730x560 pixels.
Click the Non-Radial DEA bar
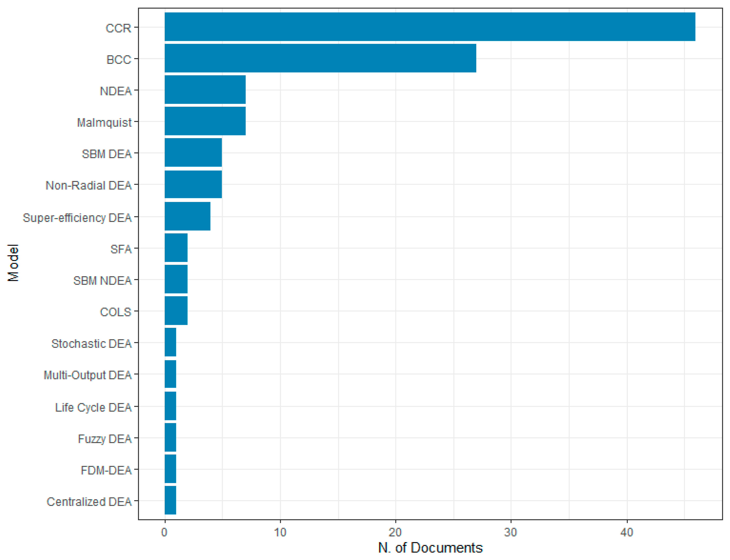(193, 184)
